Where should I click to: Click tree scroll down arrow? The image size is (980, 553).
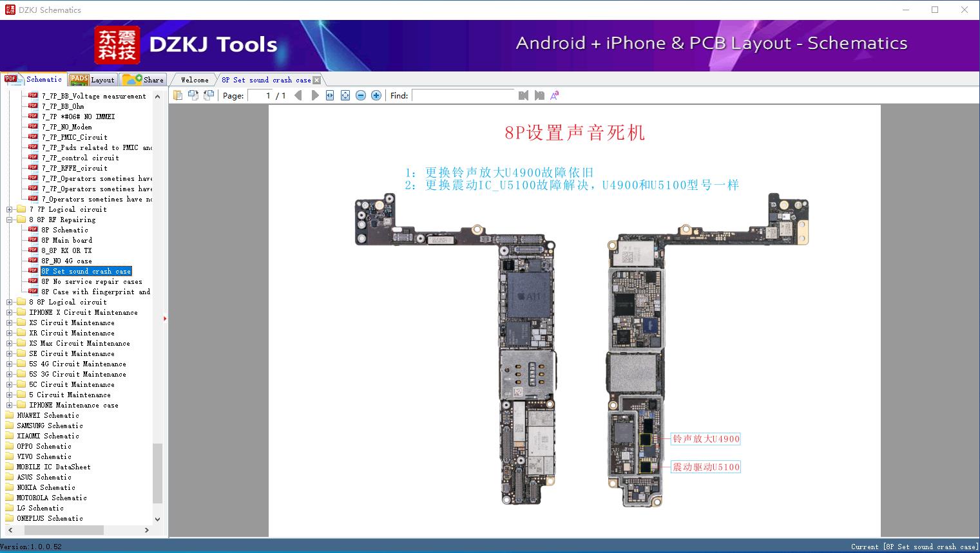158,519
